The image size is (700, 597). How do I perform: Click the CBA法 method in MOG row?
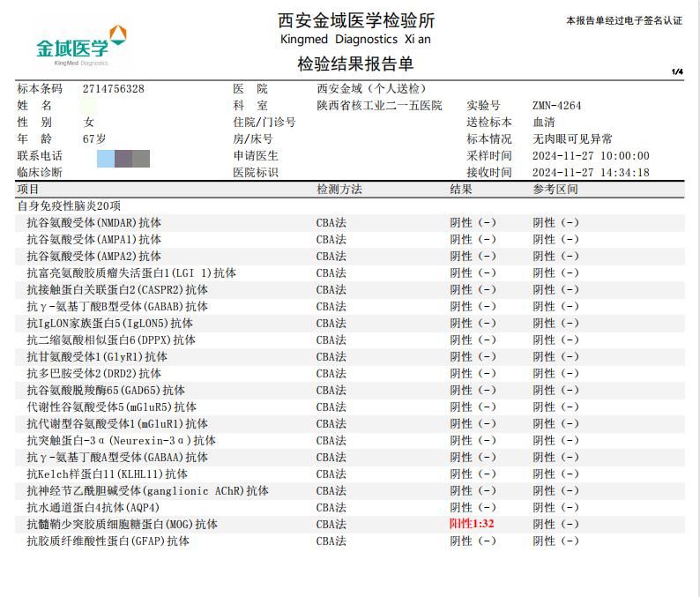(x=331, y=524)
